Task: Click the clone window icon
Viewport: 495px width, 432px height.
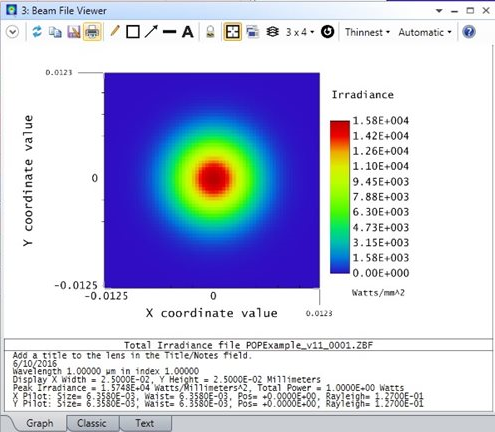Action: click(252, 32)
